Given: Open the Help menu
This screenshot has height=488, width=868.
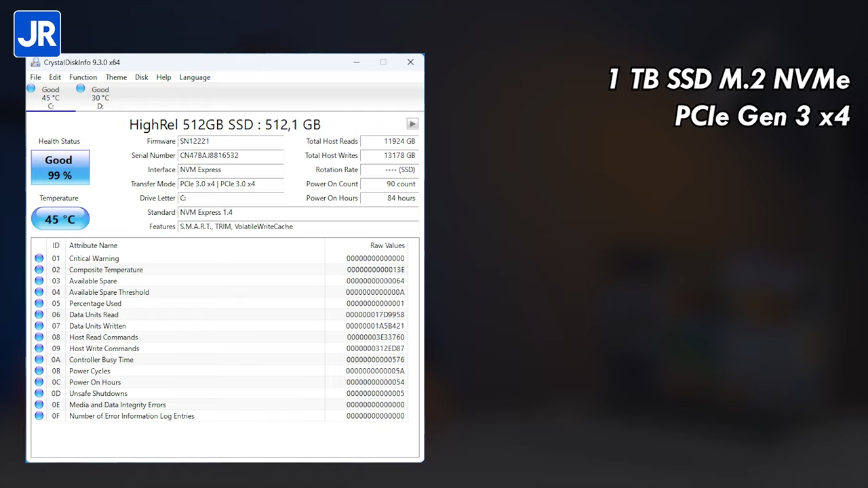Looking at the screenshot, I should pos(163,77).
